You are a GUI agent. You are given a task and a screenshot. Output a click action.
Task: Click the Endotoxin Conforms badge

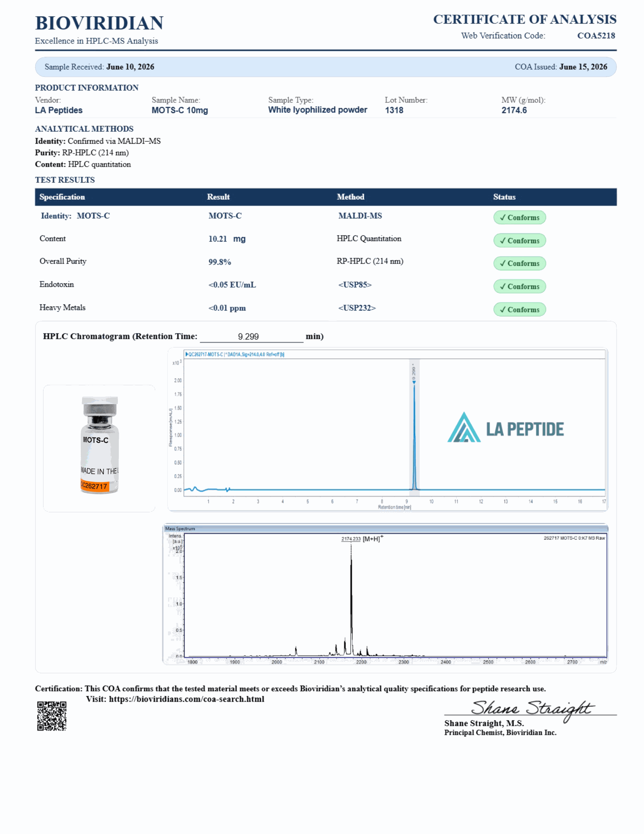pos(520,286)
